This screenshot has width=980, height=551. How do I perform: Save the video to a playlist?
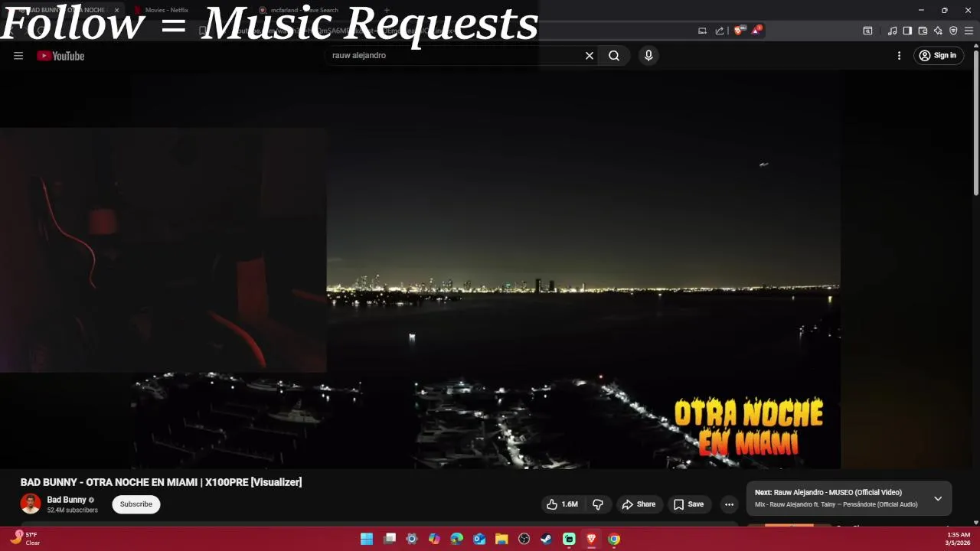(x=688, y=504)
